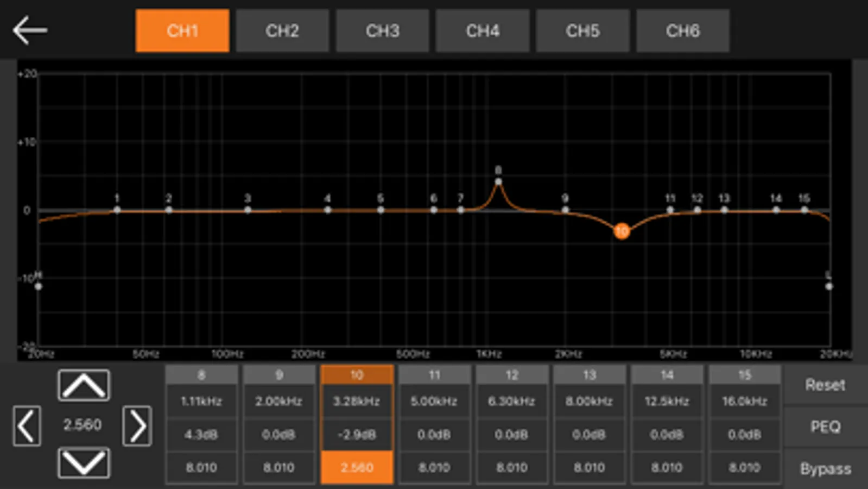
Task: Tap band 14's 8.010 Q cell
Action: 667,468
